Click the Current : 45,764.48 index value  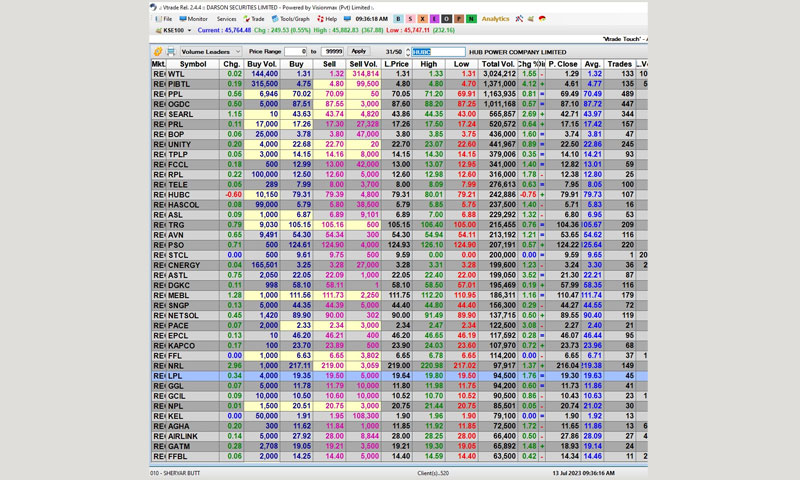click(x=224, y=31)
